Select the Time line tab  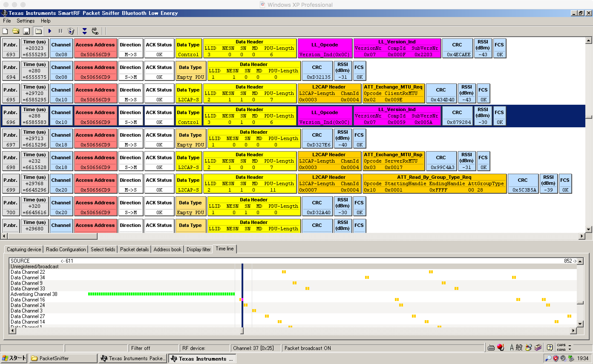pyautogui.click(x=225, y=249)
